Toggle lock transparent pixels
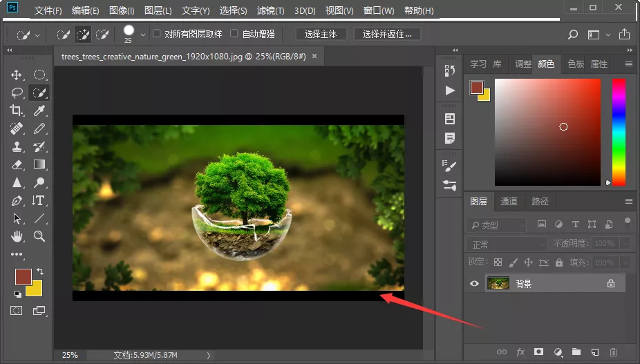 tap(498, 262)
